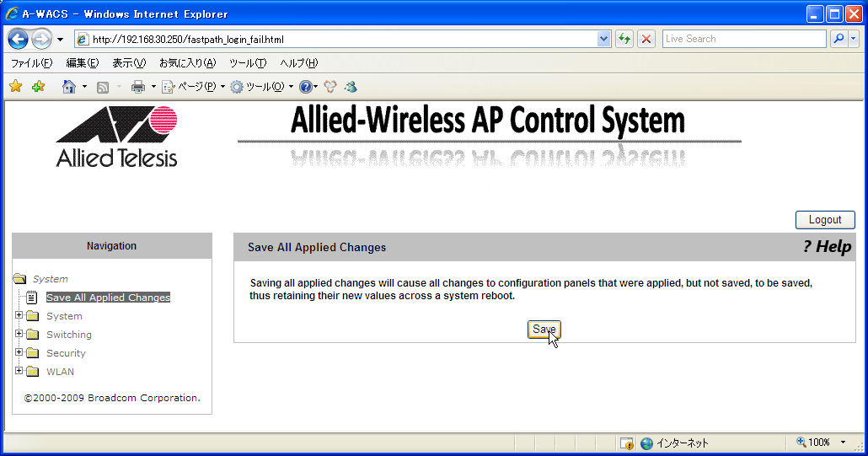This screenshot has width=868, height=456.
Task: Click the search magnifier button
Action: pyautogui.click(x=839, y=39)
